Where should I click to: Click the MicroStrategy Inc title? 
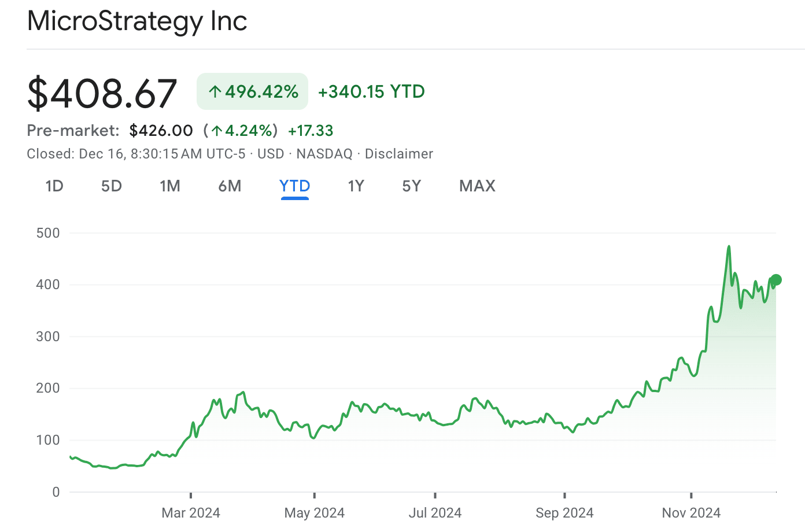[x=137, y=21]
